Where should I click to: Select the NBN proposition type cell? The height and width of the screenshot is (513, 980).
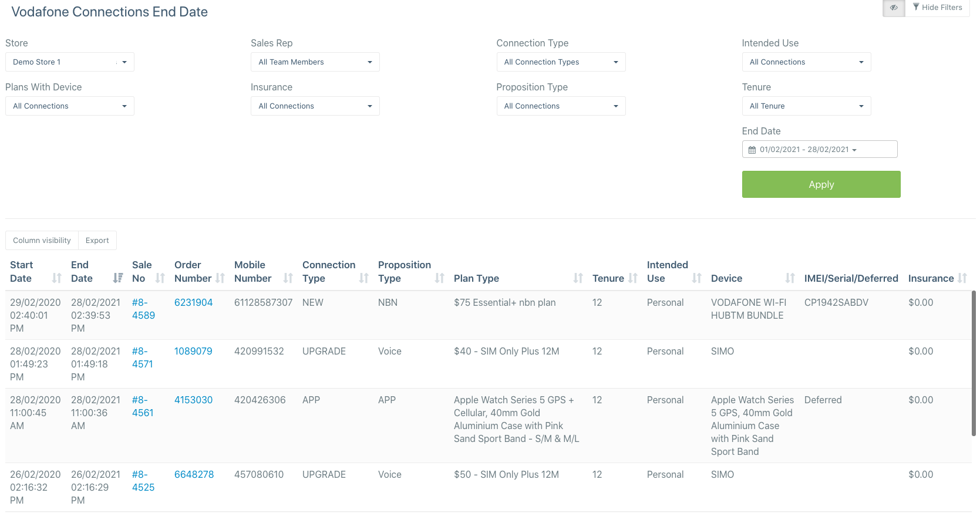[x=388, y=302]
